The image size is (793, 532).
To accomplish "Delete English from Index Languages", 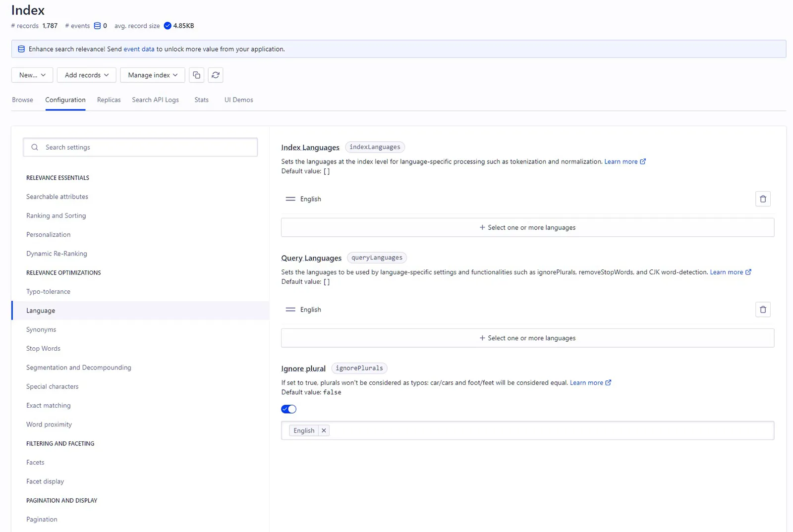I will click(x=763, y=199).
